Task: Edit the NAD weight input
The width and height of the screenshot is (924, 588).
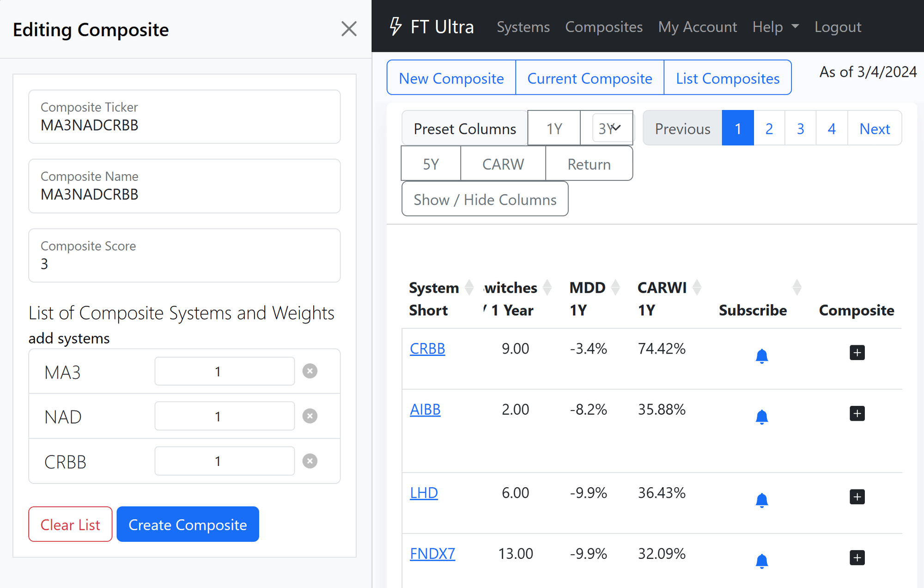Action: [225, 416]
